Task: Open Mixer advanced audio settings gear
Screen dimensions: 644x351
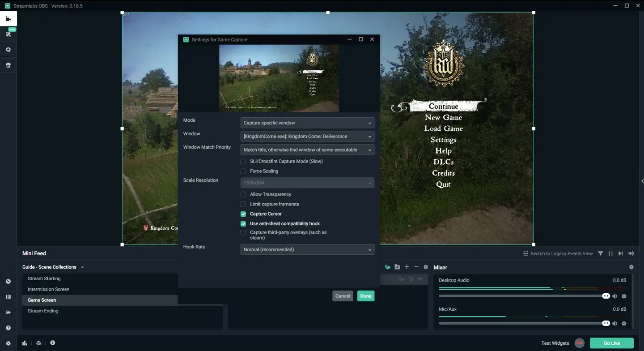Action: (631, 267)
